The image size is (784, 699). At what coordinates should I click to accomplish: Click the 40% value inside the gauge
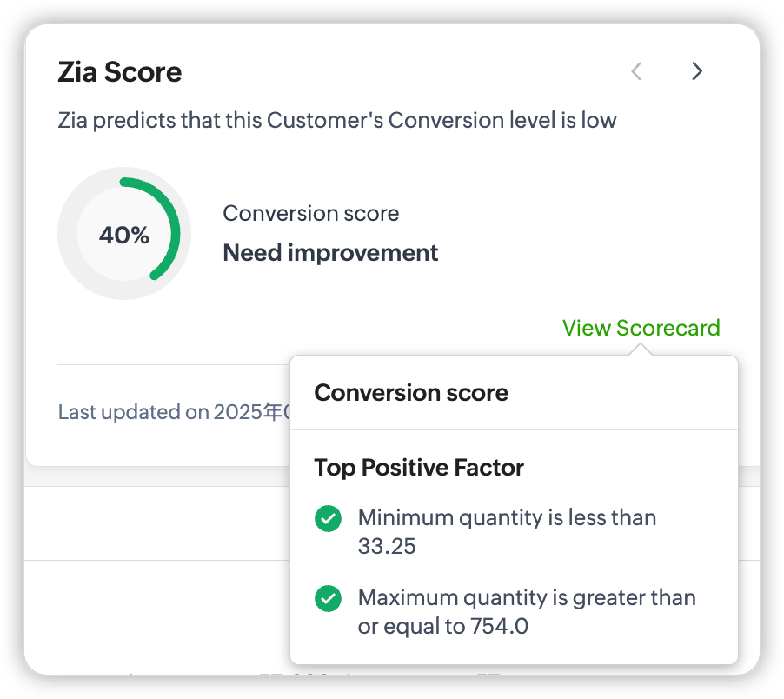click(x=124, y=235)
